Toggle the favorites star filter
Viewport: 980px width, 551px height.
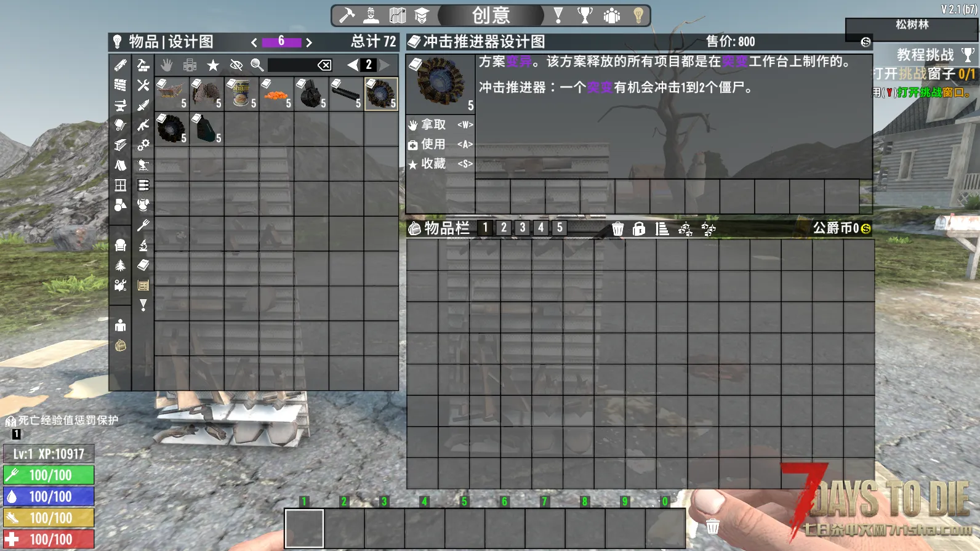213,65
